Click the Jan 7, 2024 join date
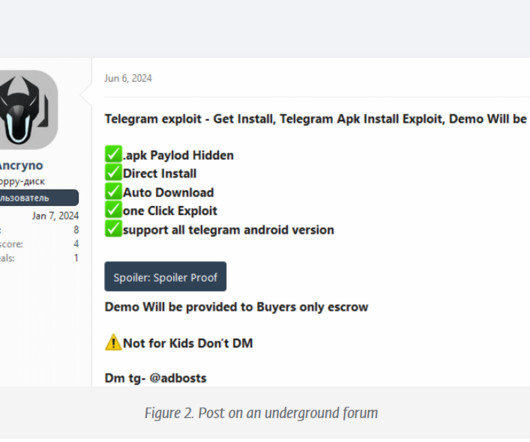The height and width of the screenshot is (442, 530). (x=55, y=216)
